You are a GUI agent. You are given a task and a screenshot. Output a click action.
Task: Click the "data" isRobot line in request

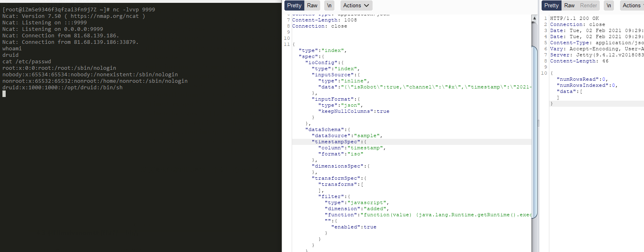[425, 87]
